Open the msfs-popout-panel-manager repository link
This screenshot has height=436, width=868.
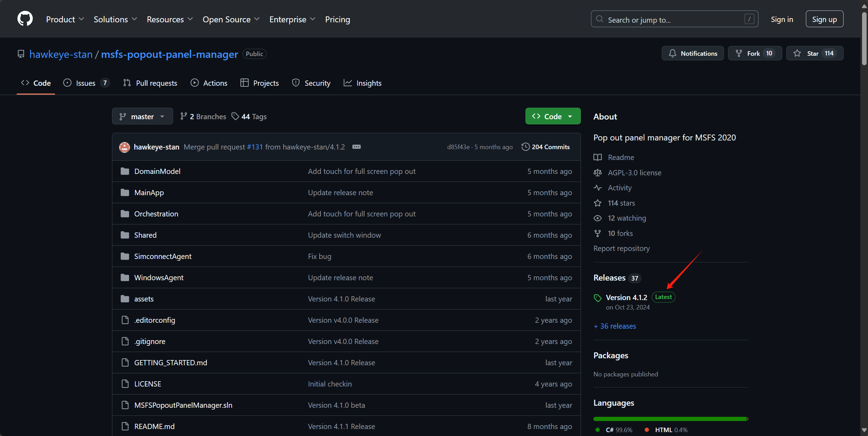click(170, 54)
